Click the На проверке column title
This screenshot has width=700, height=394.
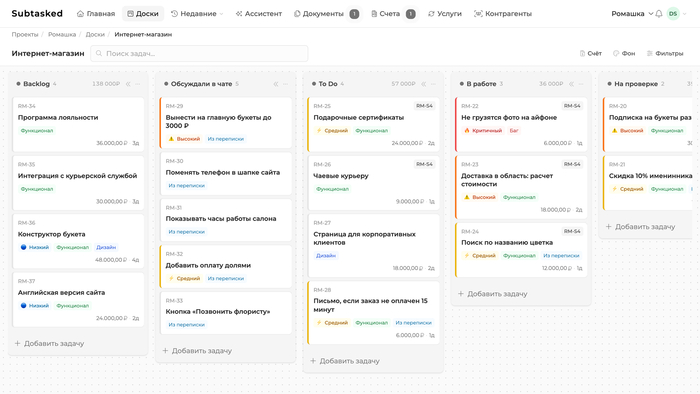click(x=636, y=84)
